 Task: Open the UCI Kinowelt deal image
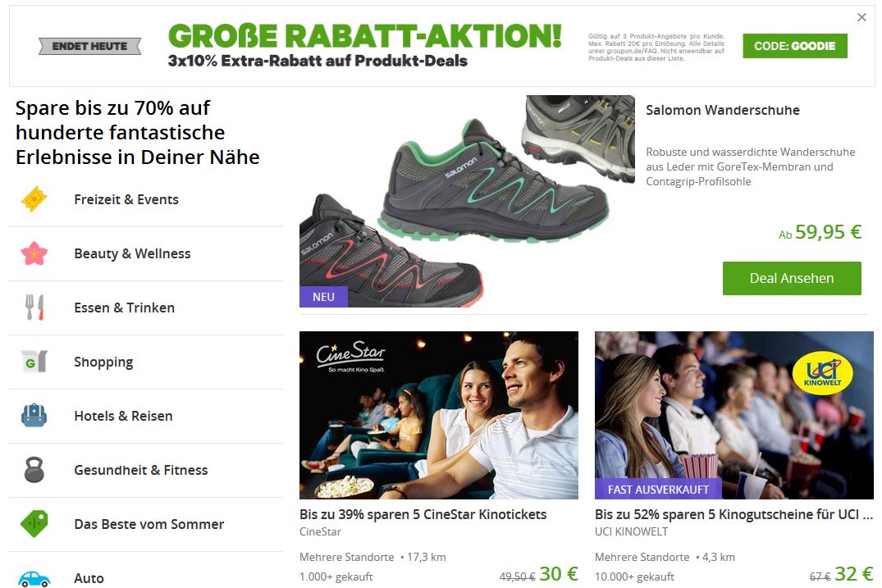pyautogui.click(x=734, y=415)
